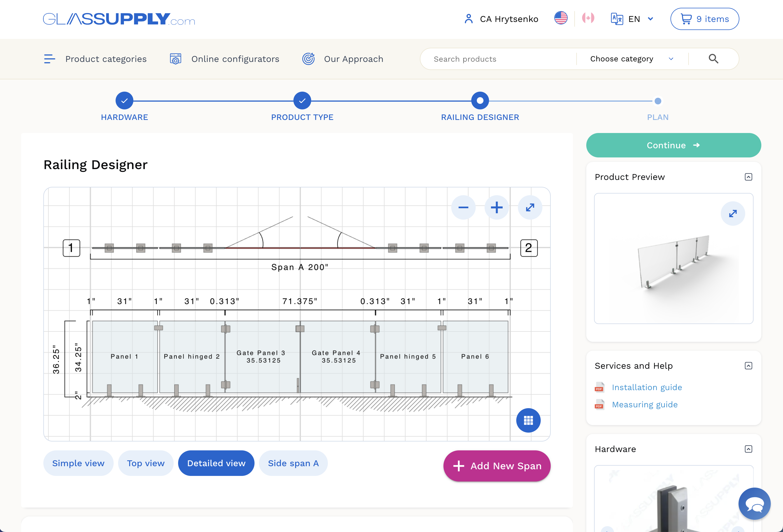The image size is (783, 532).
Task: Select the United States flag
Action: [x=561, y=18]
